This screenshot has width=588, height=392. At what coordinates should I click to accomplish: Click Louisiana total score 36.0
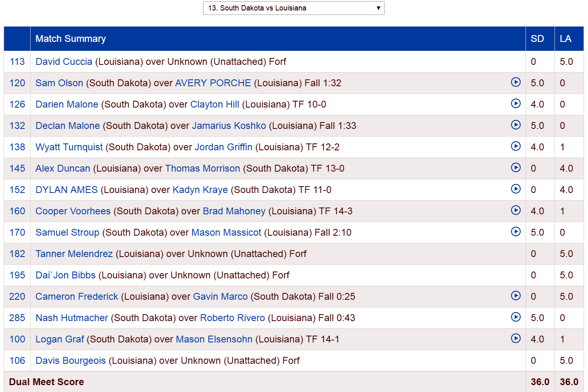click(x=569, y=382)
